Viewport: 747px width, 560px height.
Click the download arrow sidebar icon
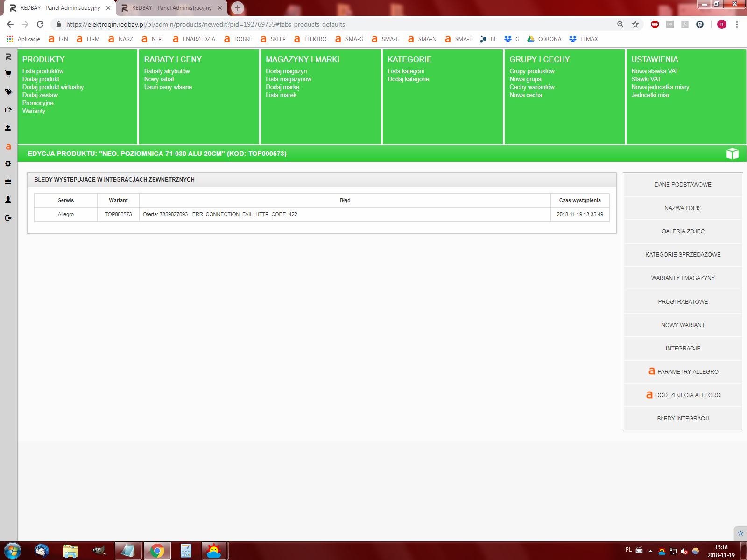[8, 127]
